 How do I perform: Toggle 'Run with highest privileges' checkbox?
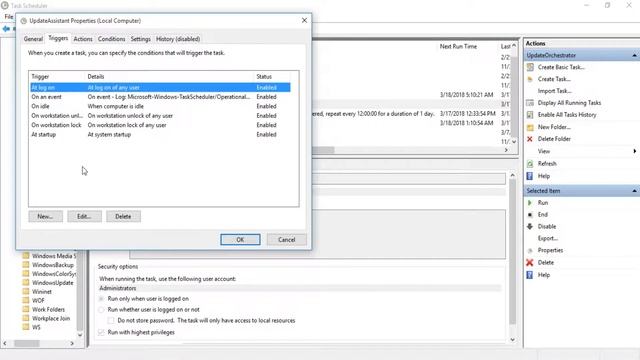[x=101, y=332]
